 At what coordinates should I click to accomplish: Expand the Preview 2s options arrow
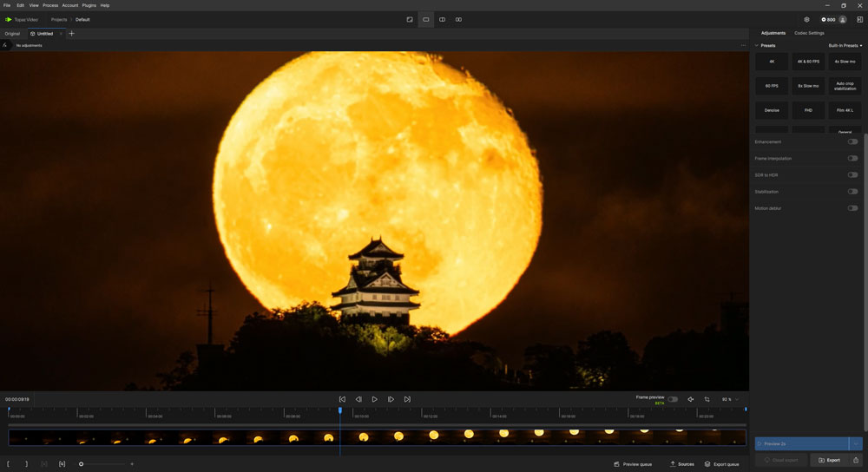[856, 443]
